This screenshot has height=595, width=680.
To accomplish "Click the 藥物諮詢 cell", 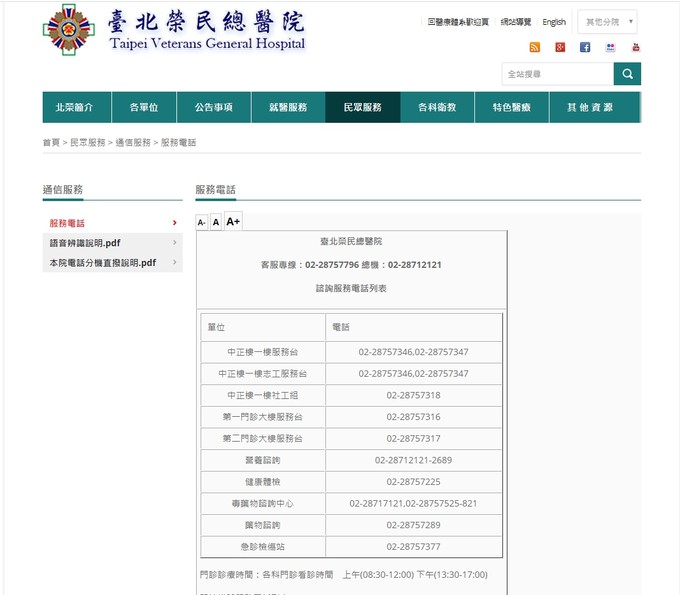I will pyautogui.click(x=263, y=525).
